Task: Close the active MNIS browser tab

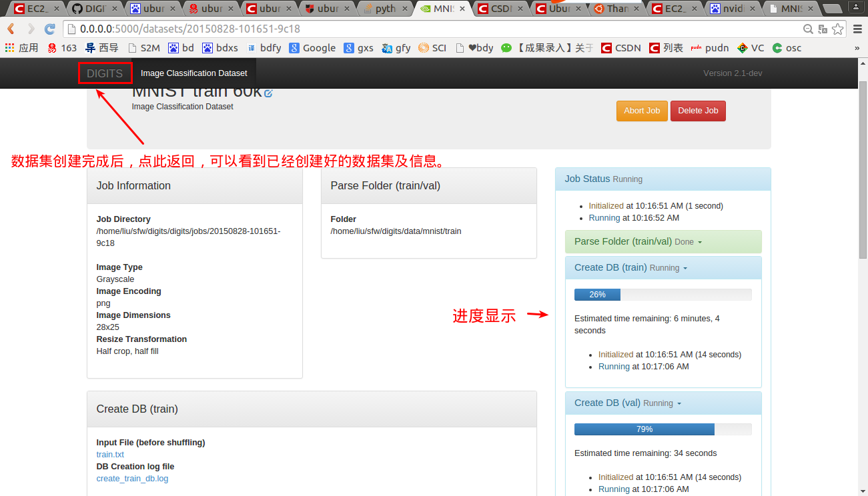Action: (x=462, y=9)
